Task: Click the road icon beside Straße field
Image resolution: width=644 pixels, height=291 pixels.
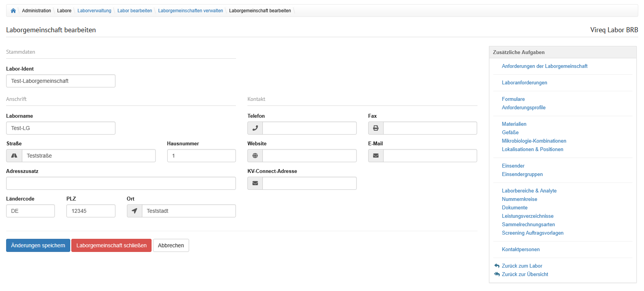Action: pyautogui.click(x=14, y=156)
